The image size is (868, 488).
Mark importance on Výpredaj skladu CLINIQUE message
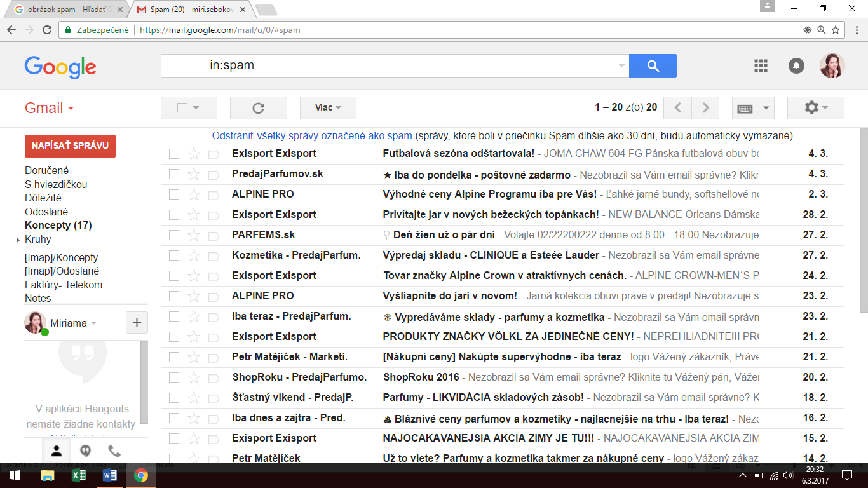[x=214, y=255]
